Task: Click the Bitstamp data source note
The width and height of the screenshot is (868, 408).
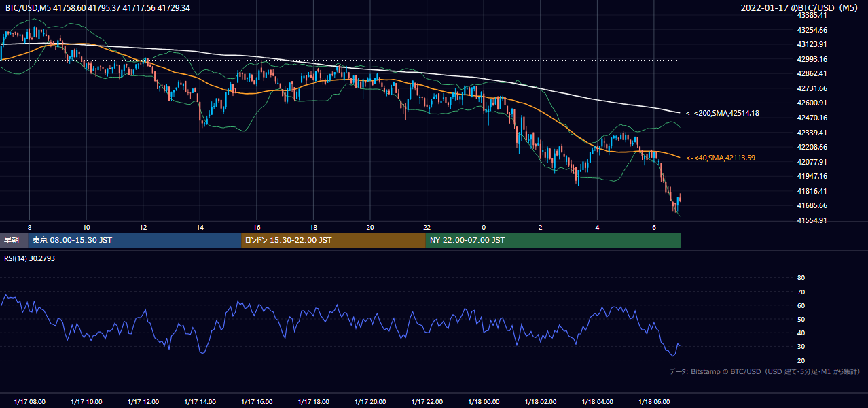Action: pyautogui.click(x=765, y=371)
